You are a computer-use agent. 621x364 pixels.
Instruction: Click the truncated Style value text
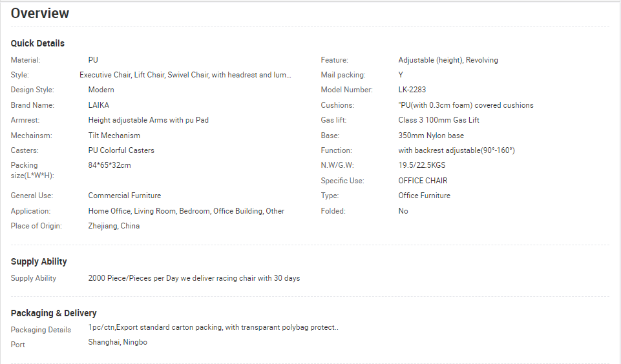(185, 75)
